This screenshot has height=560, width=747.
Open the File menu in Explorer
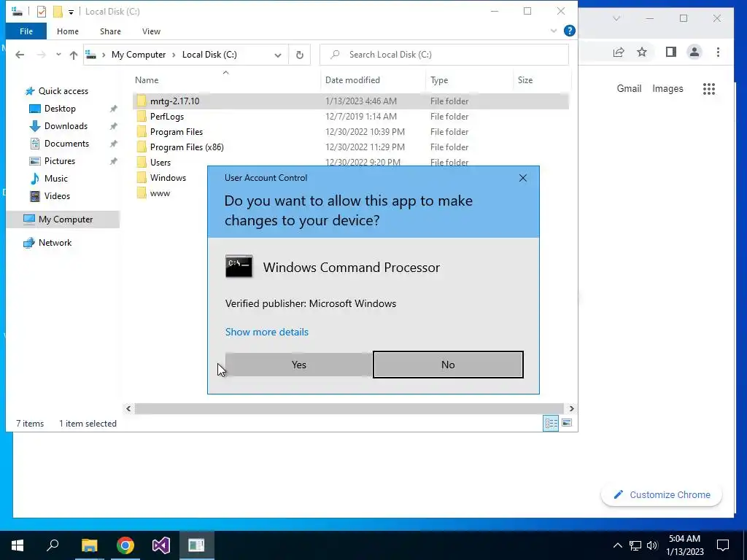[x=26, y=31]
